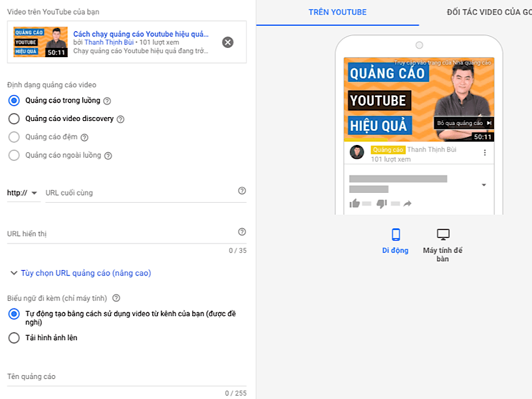Click help icon for URL hiển thị field
Screen dimensions: 532x399
click(x=242, y=231)
